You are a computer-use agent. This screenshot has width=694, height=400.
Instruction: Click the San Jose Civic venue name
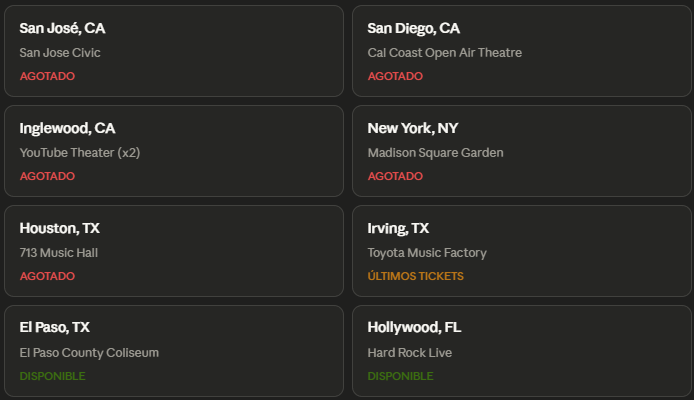click(x=60, y=53)
